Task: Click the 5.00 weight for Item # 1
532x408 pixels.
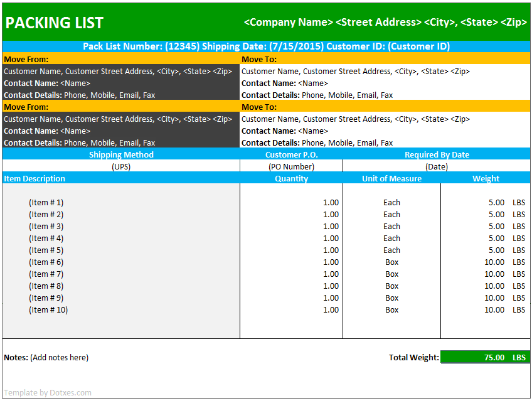Action: coord(496,203)
